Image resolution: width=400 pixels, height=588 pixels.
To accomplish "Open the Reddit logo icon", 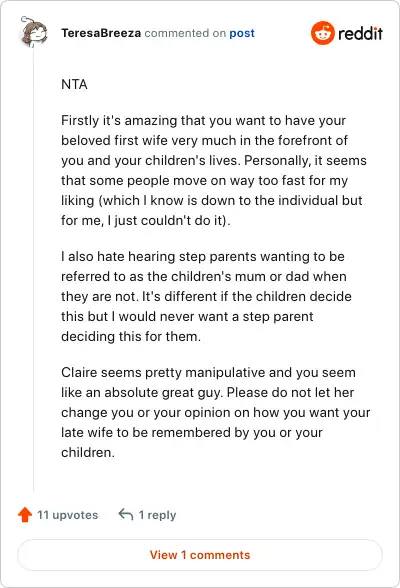I will [322, 33].
